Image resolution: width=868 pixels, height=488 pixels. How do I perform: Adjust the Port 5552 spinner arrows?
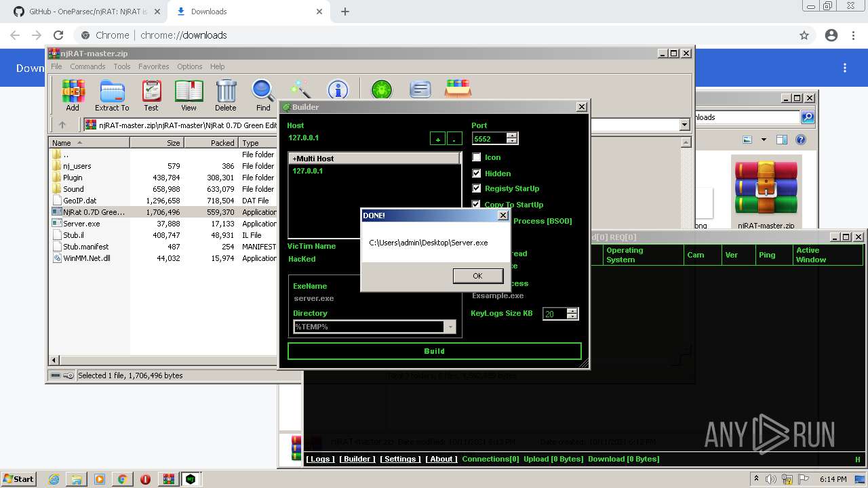coord(512,138)
